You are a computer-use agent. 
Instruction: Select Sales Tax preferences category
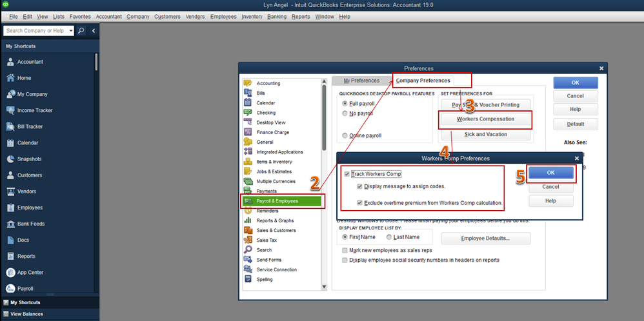pyautogui.click(x=267, y=240)
